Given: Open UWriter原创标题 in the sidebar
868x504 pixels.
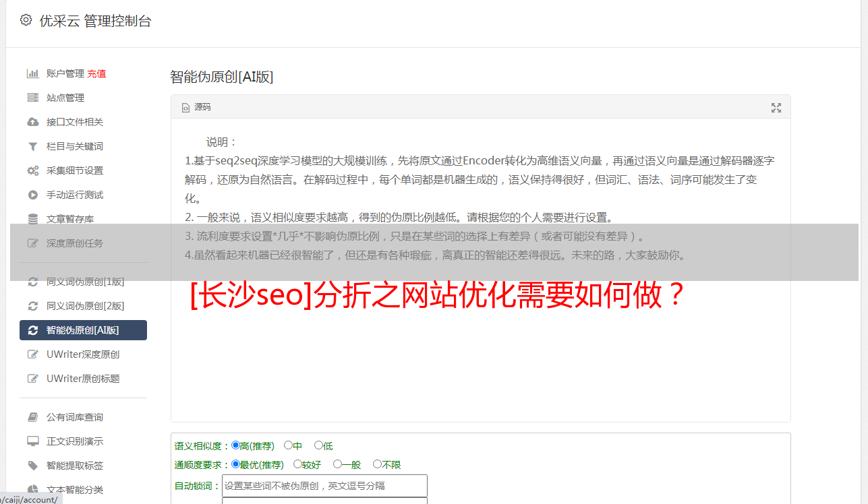Looking at the screenshot, I should click(x=83, y=379).
